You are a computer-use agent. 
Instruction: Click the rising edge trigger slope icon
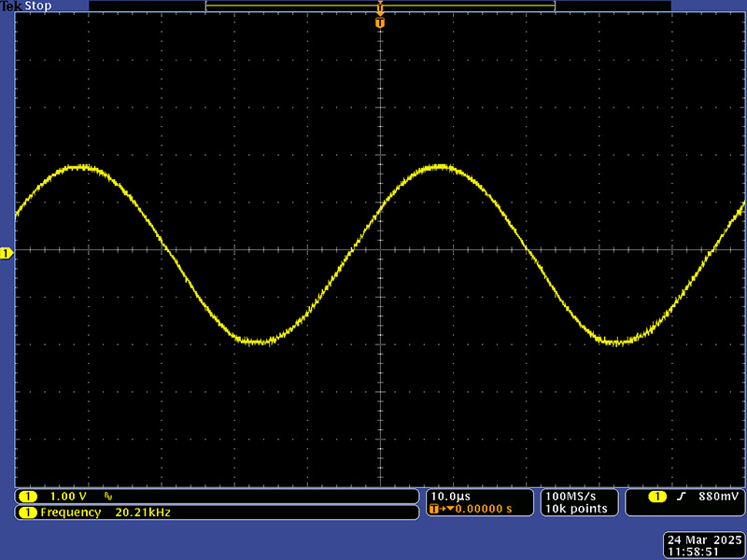point(681,496)
